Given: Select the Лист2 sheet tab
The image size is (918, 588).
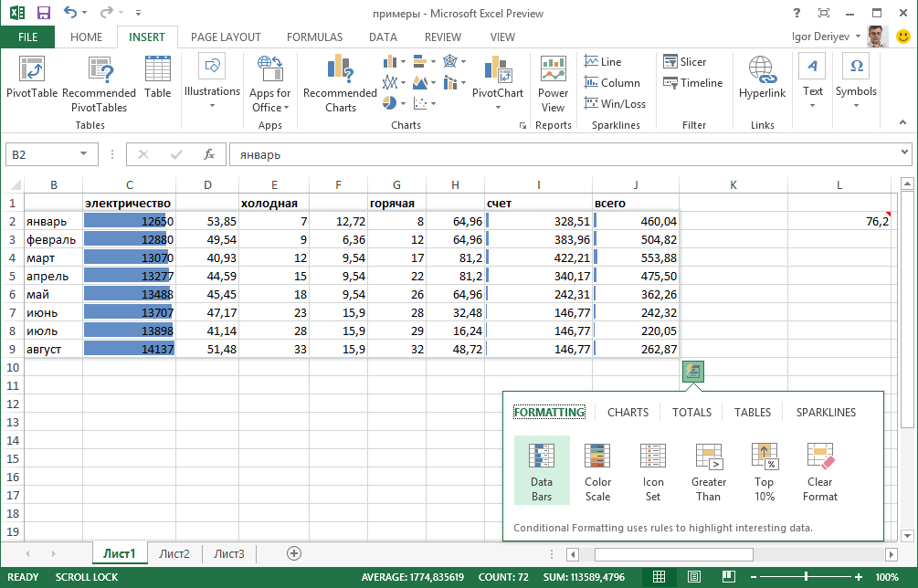Looking at the screenshot, I should tap(174, 553).
